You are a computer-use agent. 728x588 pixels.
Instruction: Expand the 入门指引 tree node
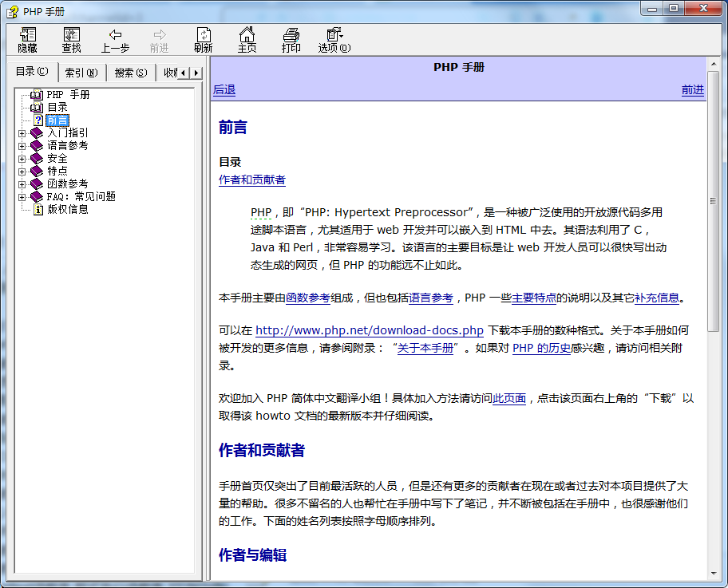pyautogui.click(x=22, y=132)
